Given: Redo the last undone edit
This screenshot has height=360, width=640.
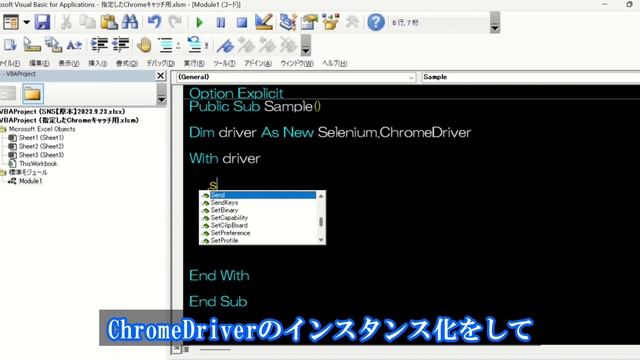Looking at the screenshot, I should (176, 22).
